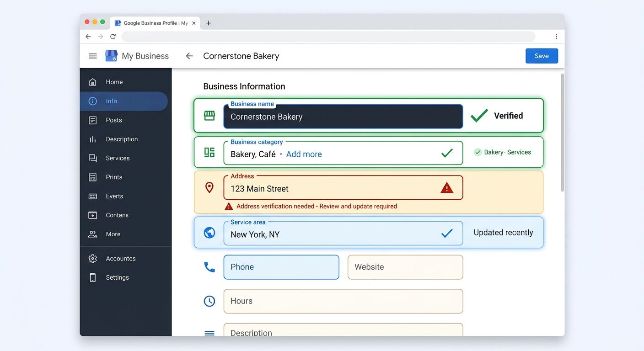Click the clock icon beside Hours
Viewport: 644px width, 351px height.
pyautogui.click(x=209, y=301)
